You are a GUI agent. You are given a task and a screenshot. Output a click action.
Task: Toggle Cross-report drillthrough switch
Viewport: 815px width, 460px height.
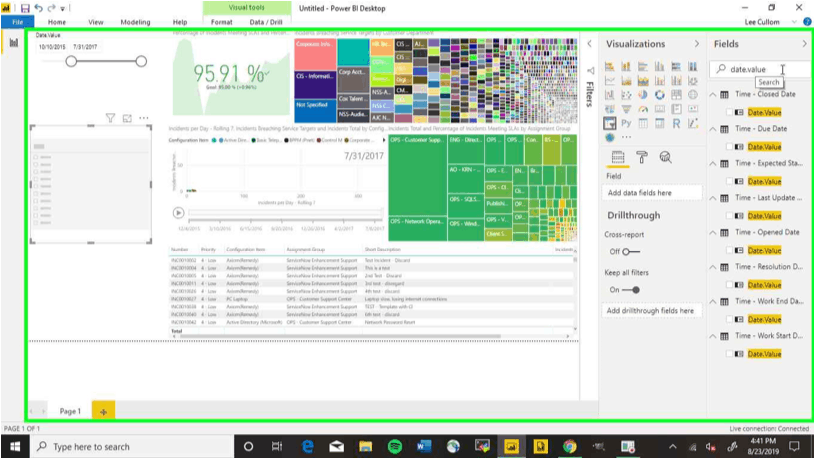coord(631,252)
